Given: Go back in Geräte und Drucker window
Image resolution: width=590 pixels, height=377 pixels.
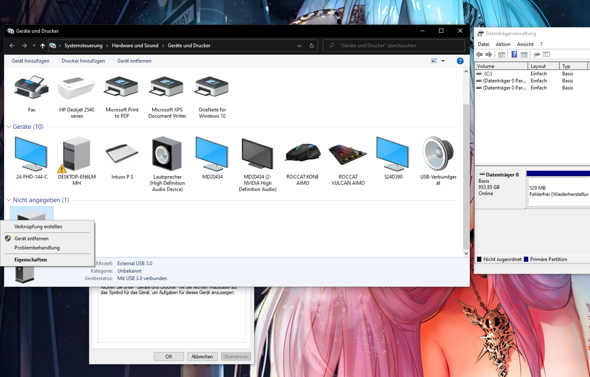Looking at the screenshot, I should [x=12, y=46].
